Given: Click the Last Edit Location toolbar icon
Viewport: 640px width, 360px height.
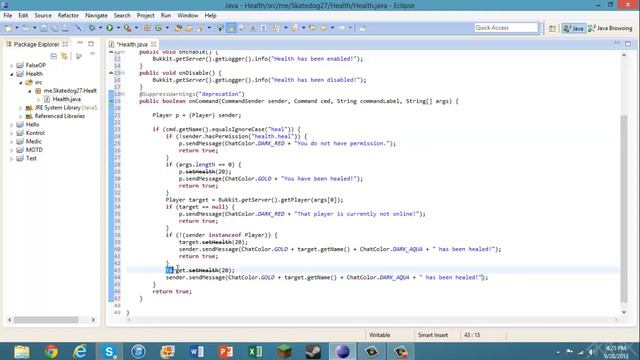Looking at the screenshot, I should click(312, 28).
